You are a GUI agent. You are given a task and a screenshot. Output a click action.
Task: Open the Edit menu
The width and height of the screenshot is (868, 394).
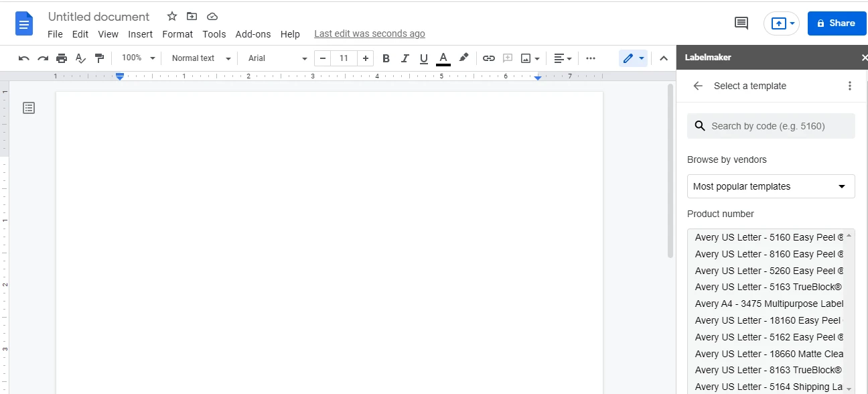80,34
